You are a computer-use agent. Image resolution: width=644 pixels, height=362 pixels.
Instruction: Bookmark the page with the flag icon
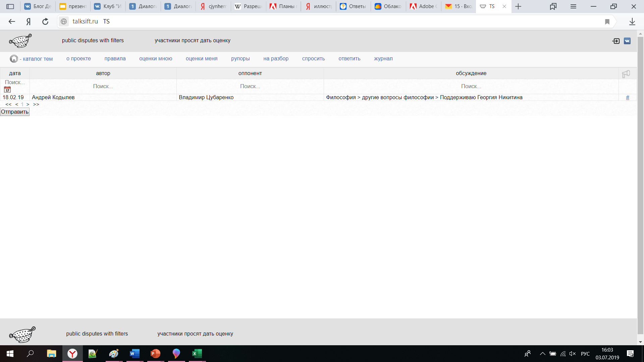[607, 22]
